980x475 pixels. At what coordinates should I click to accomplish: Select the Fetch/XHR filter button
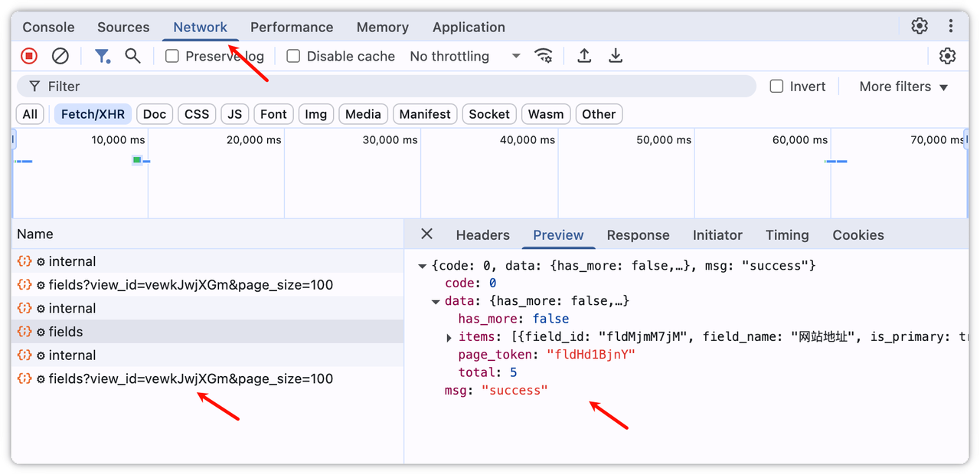(93, 114)
